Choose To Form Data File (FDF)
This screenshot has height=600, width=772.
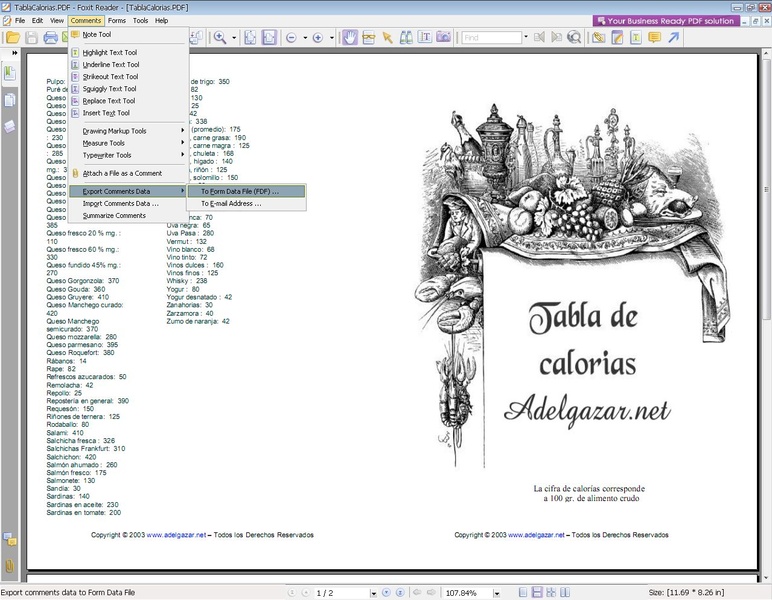point(239,191)
